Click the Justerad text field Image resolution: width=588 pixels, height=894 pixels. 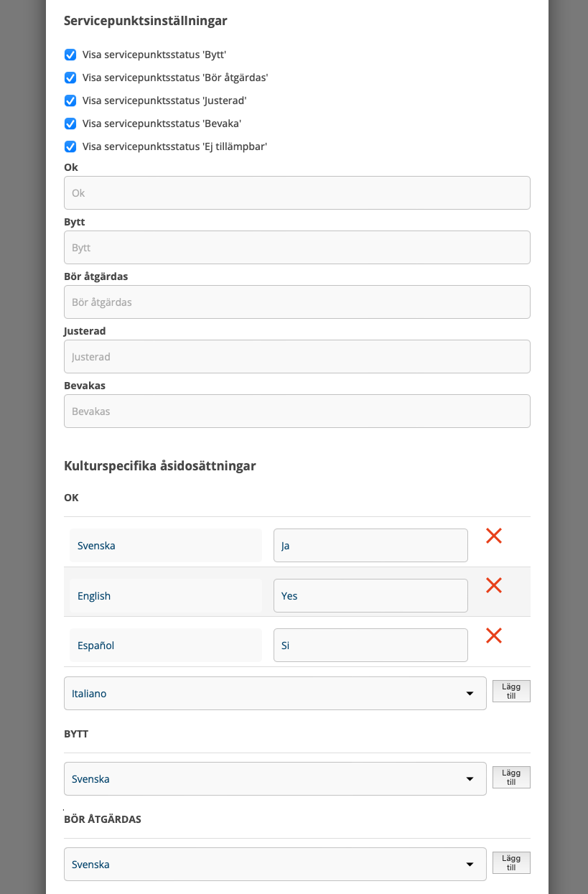(x=297, y=357)
